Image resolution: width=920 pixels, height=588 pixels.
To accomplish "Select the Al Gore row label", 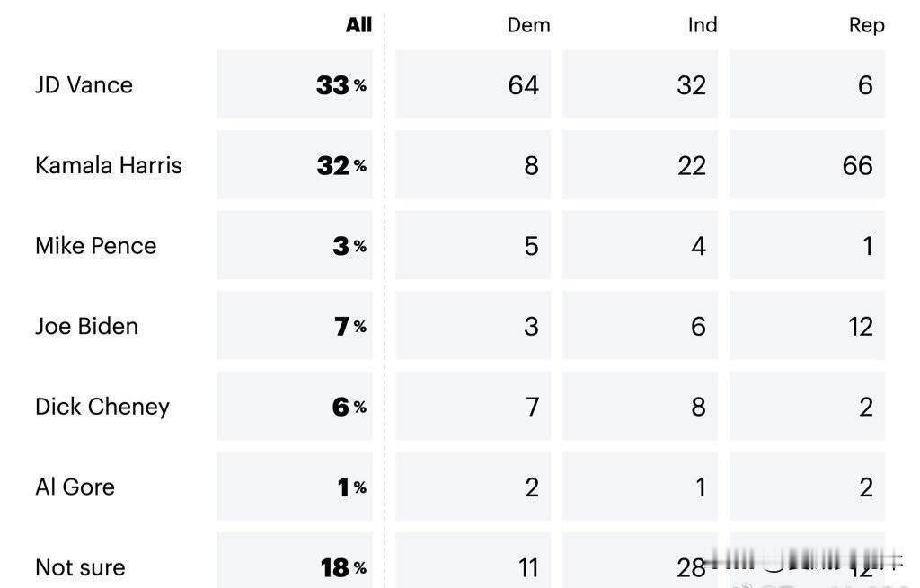I will point(75,487).
